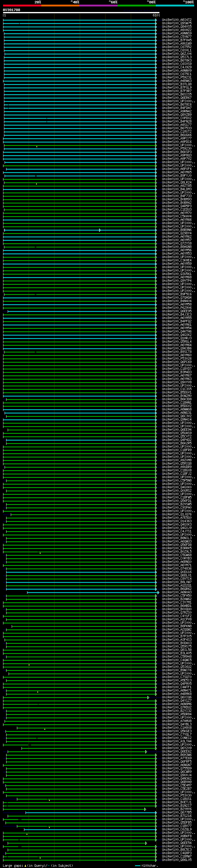Click the yellow gap marker on C1BUS1 row
The image size is (197, 868).
click(x=49, y=800)
